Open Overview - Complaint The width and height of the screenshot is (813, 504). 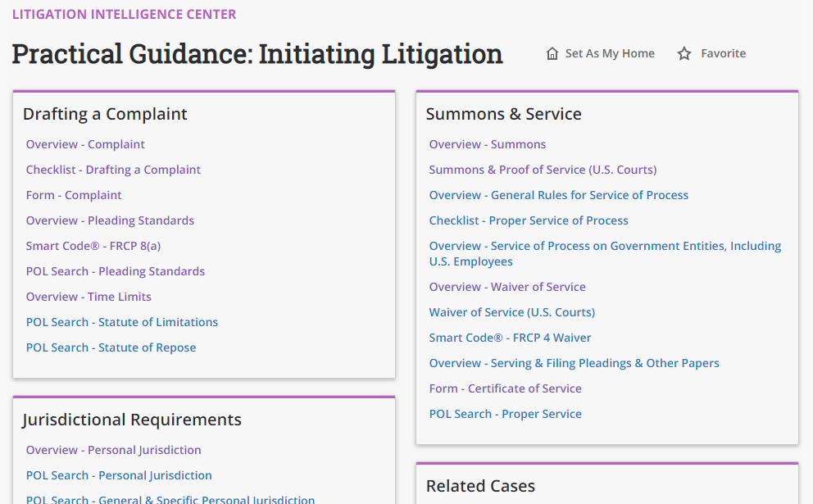pyautogui.click(x=85, y=143)
